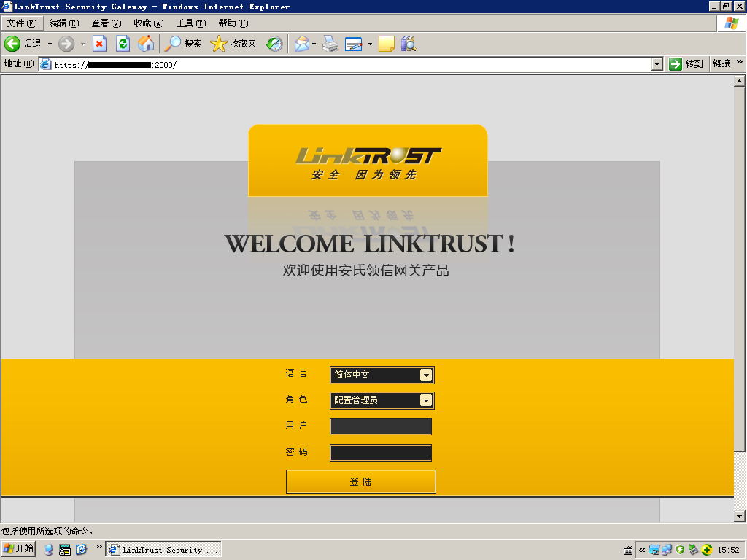This screenshot has width=747, height=560.
Task: Click the Back (后退) arrow icon
Action: (x=12, y=44)
